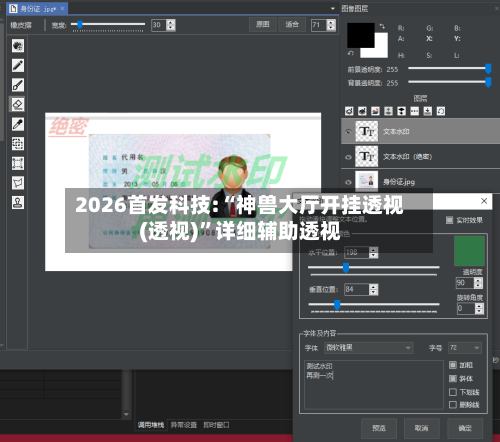The height and width of the screenshot is (442, 500).
Task: Open the 字号 font size dropdown showing 72
Action: point(465,348)
